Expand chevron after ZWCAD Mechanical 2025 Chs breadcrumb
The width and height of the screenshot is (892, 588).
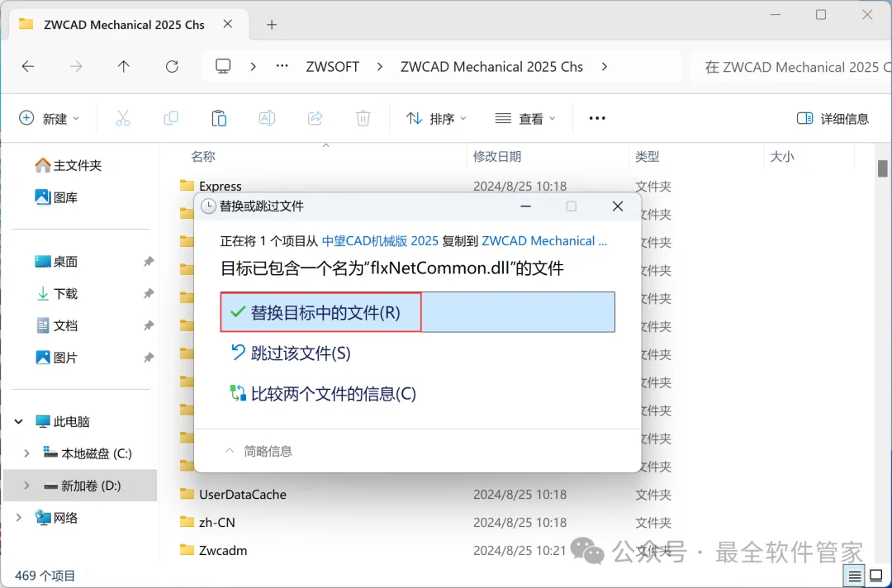click(604, 67)
